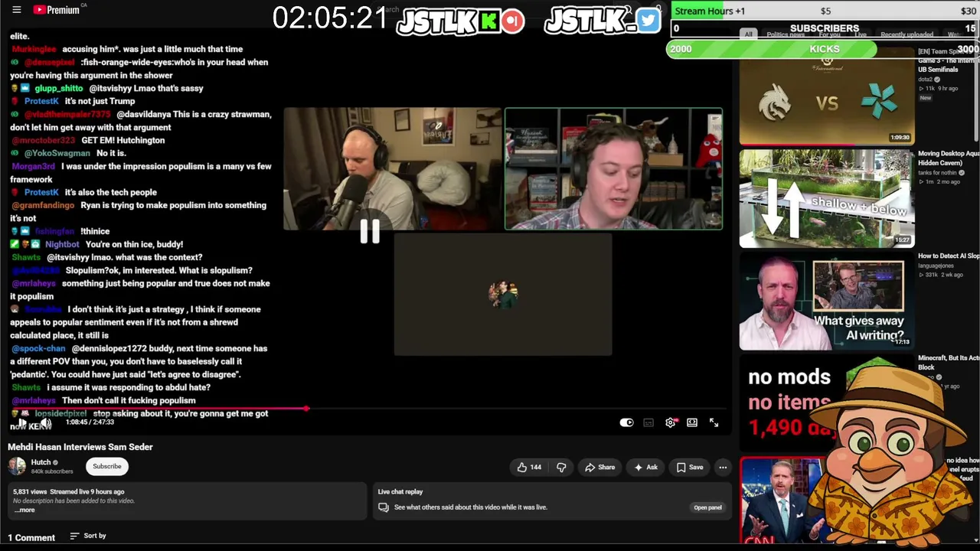Image resolution: width=980 pixels, height=551 pixels.
Task: Like the video showing 144 likes
Action: coord(529,467)
